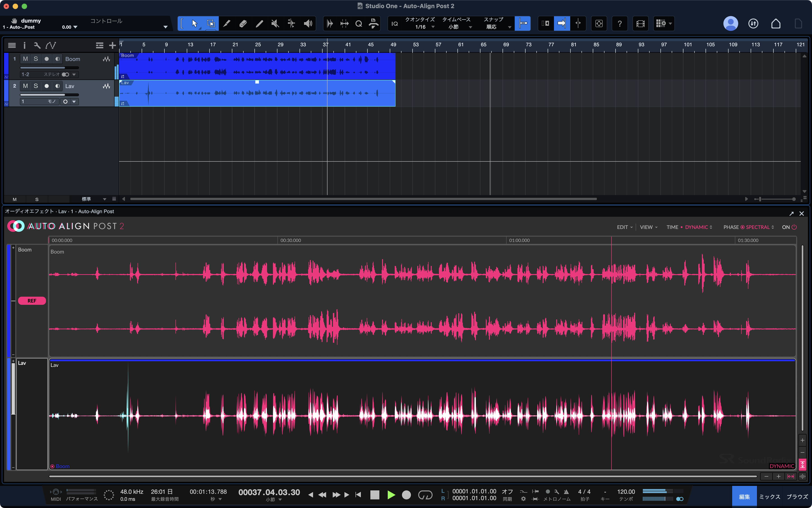The width and height of the screenshot is (812, 508).
Task: Toggle autoscroll in the toolbar
Action: point(562,23)
